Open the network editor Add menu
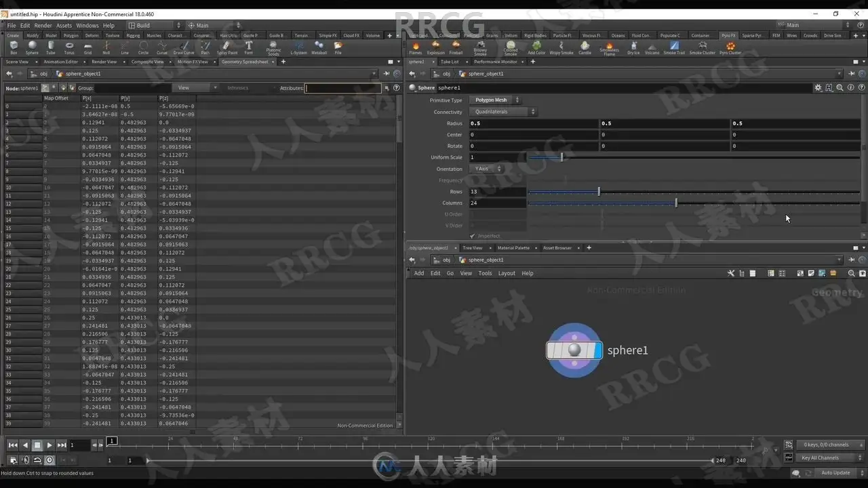 pyautogui.click(x=419, y=273)
